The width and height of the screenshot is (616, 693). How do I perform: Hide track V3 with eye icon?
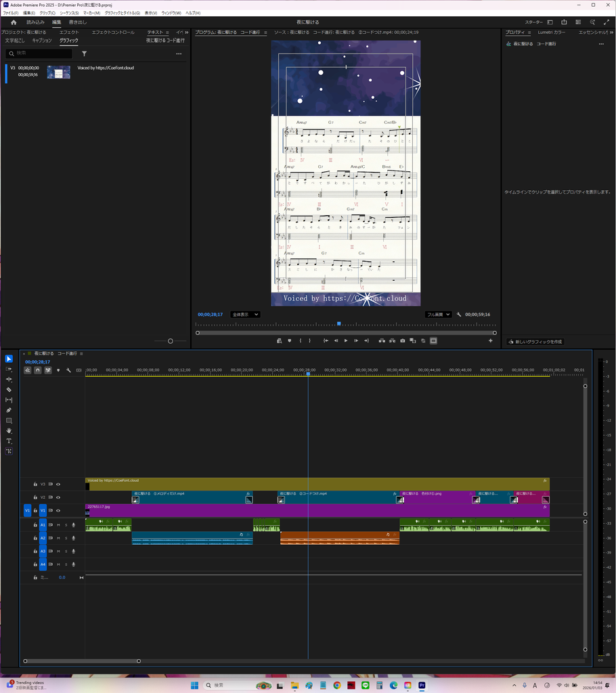pyautogui.click(x=58, y=485)
